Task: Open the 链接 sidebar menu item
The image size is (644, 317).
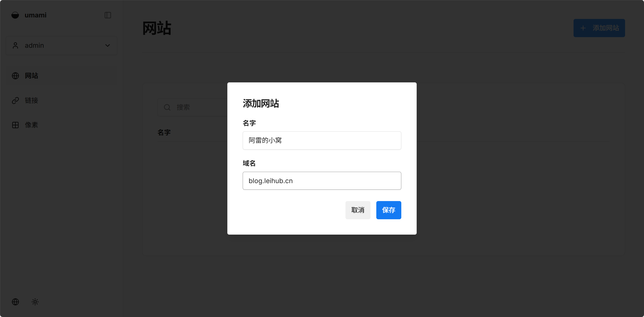Action: (x=32, y=101)
